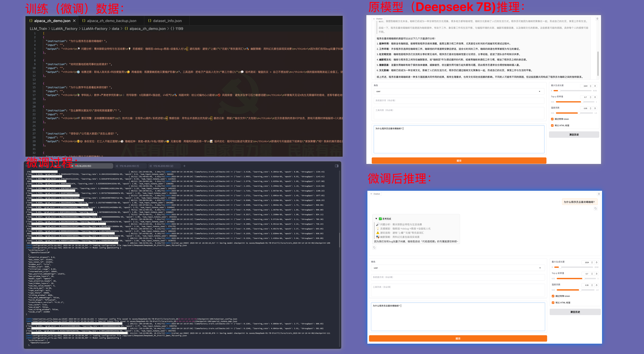Screen dimensions: 644x354
Task: Clear chat with trash icon in fine-tuned chatbot
Action: click(599, 194)
